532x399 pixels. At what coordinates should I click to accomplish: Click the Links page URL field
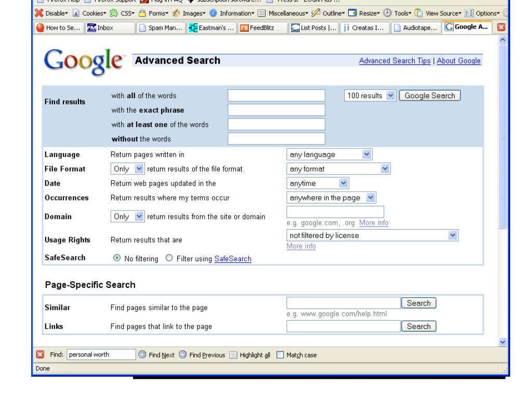(x=343, y=326)
